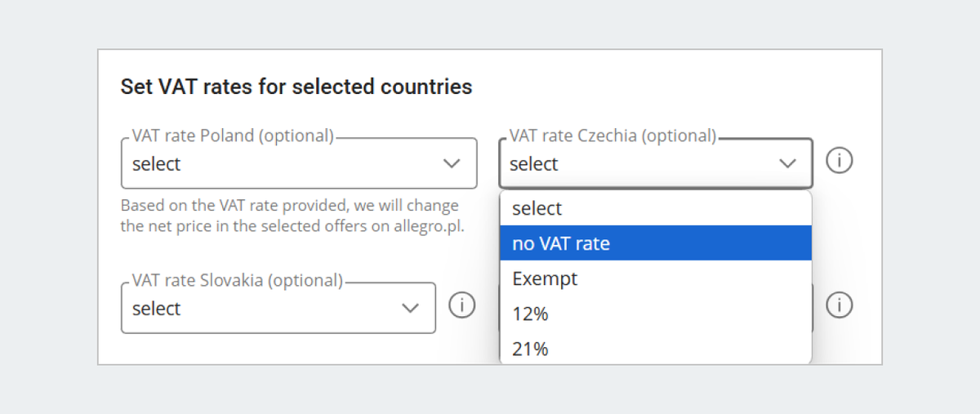Image resolution: width=980 pixels, height=414 pixels.
Task: Click the 'select' value in Czechia VAT field
Action: 533,164
